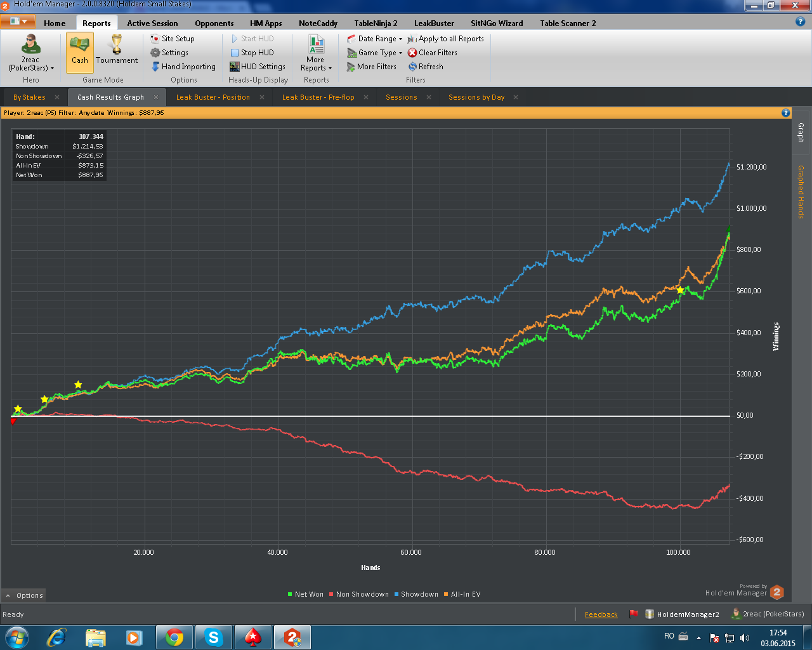The image size is (812, 650).
Task: Close the Leak Buster - Pre-flop tab
Action: 366,97
